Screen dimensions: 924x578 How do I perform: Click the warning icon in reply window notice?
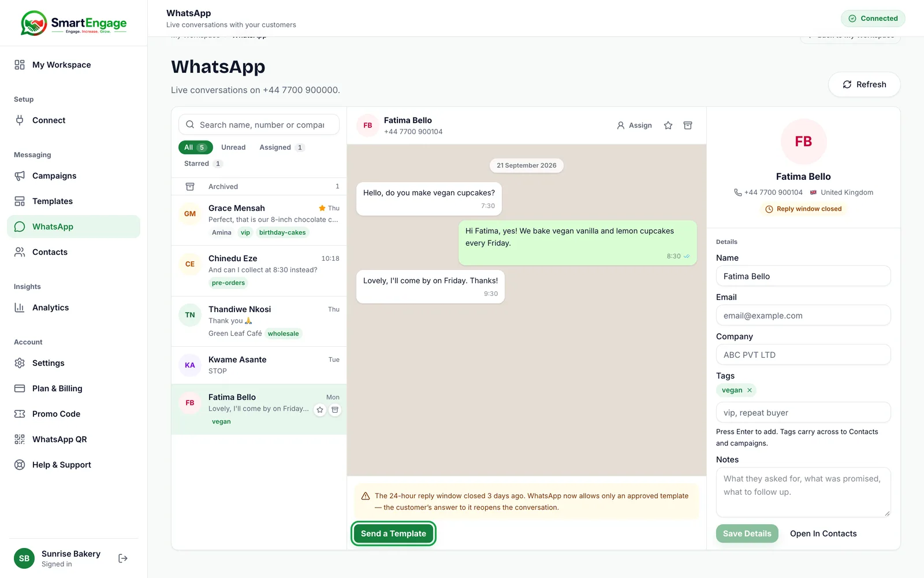click(x=366, y=496)
